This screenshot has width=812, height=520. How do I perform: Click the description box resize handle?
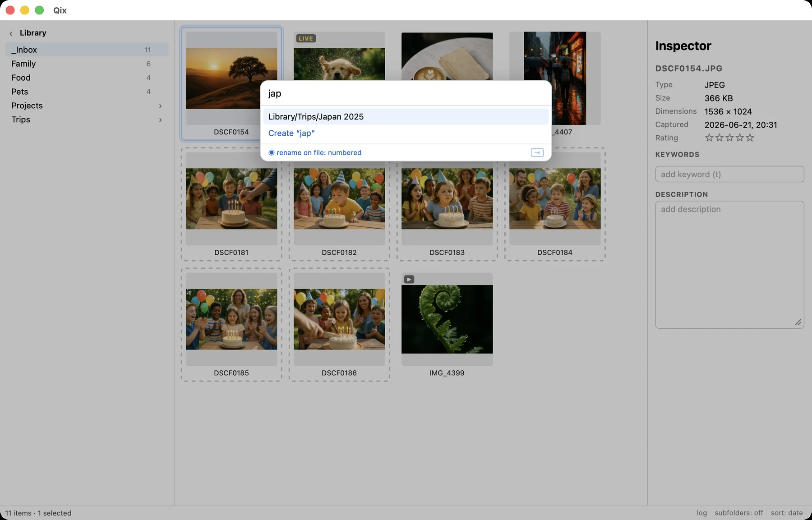798,322
